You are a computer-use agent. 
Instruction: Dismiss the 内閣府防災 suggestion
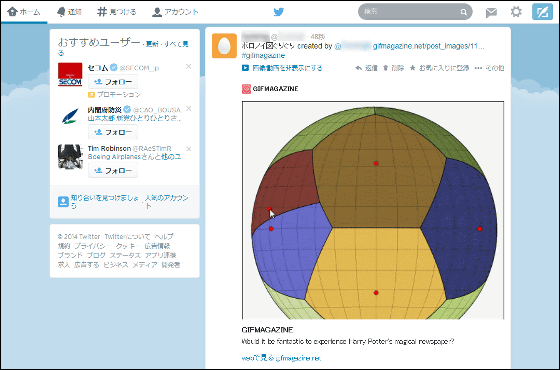(189, 108)
